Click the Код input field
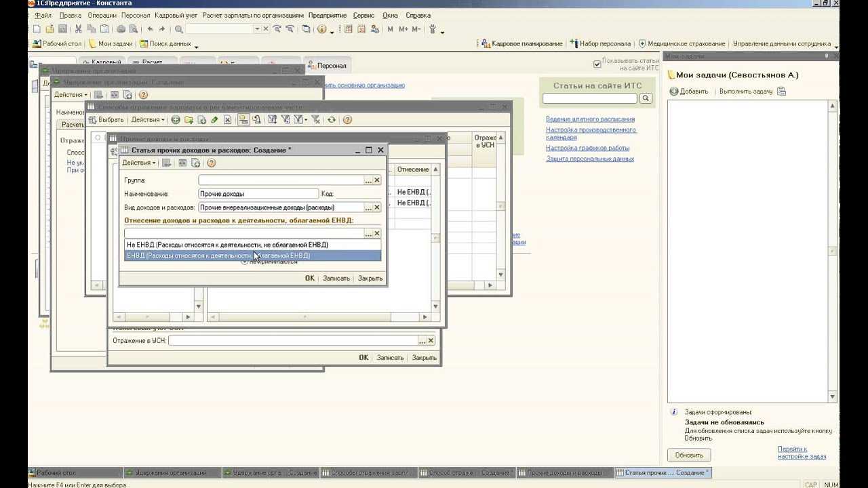The image size is (868, 488). coord(359,194)
